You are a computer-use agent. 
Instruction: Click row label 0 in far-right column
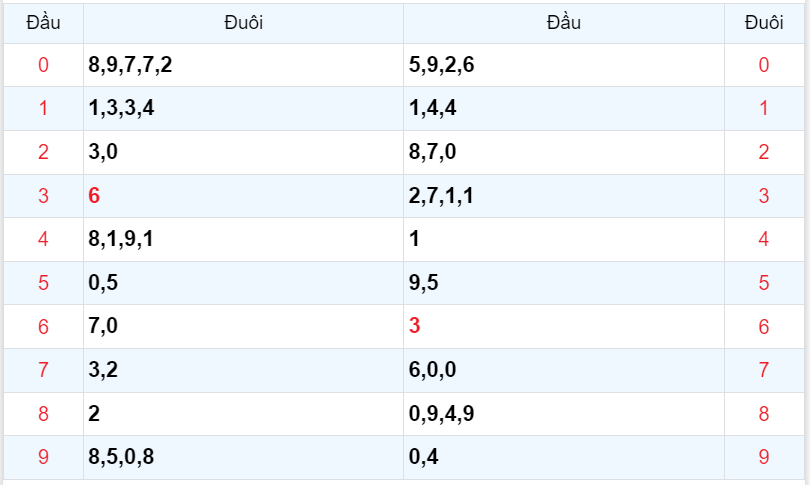pyautogui.click(x=764, y=66)
